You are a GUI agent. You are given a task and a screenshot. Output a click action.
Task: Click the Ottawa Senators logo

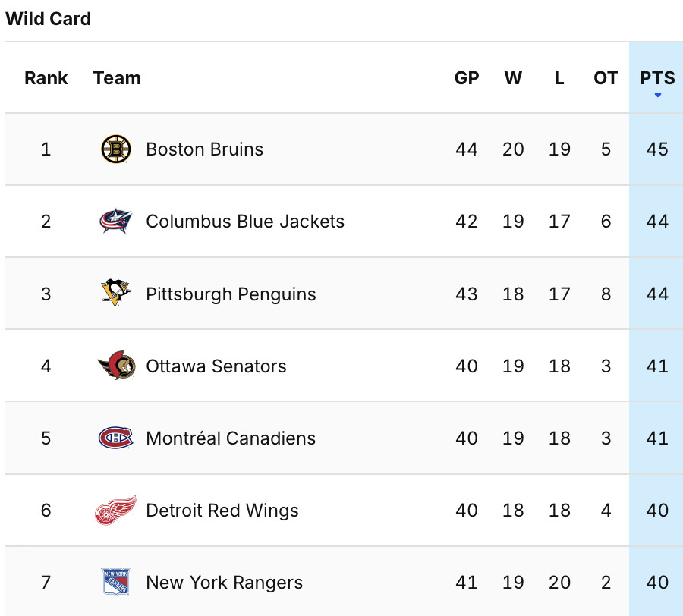(x=116, y=366)
